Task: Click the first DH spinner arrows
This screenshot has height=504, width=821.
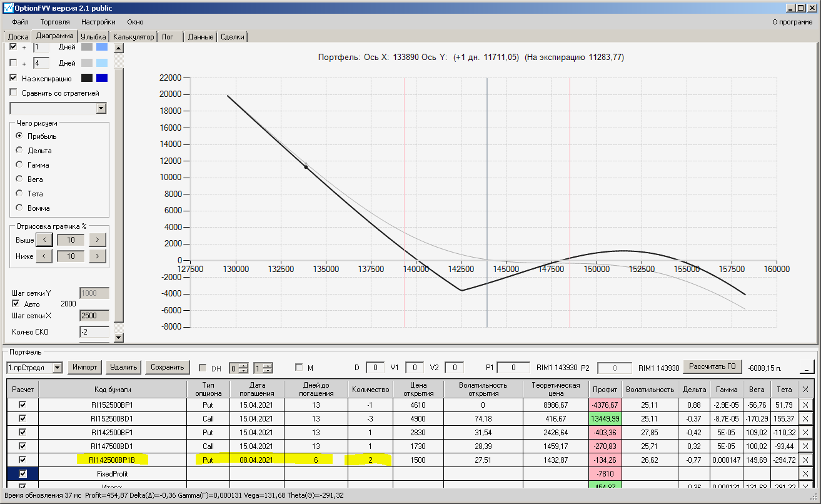Action: [244, 368]
